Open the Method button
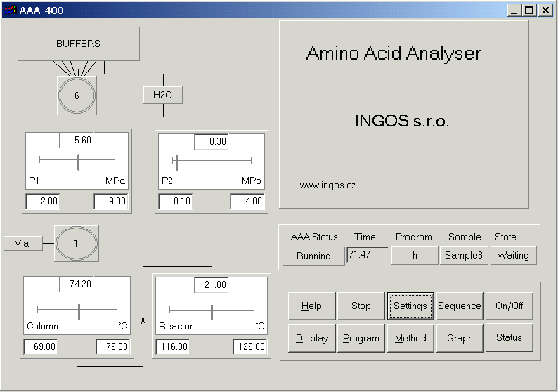This screenshot has width=558, height=392. [410, 338]
